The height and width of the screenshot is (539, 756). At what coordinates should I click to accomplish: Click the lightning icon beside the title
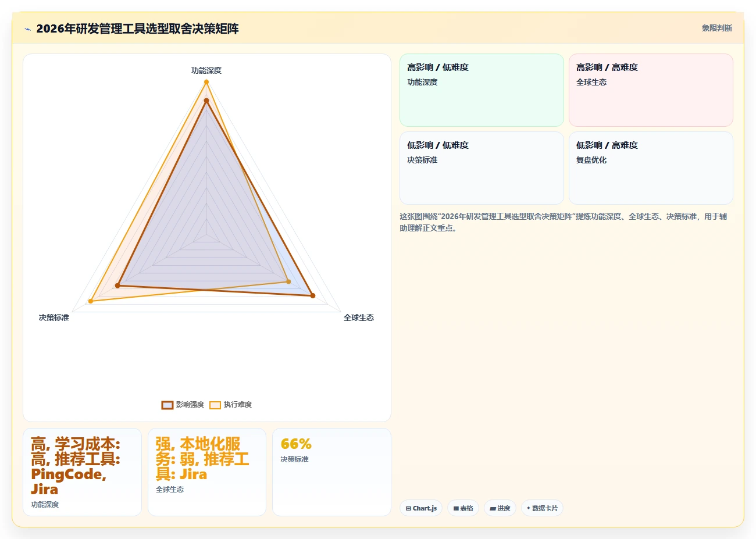27,29
